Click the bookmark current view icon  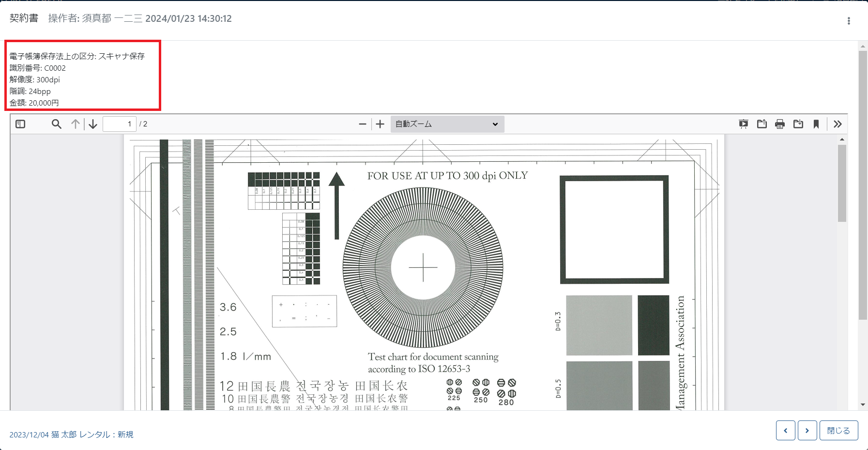point(816,124)
